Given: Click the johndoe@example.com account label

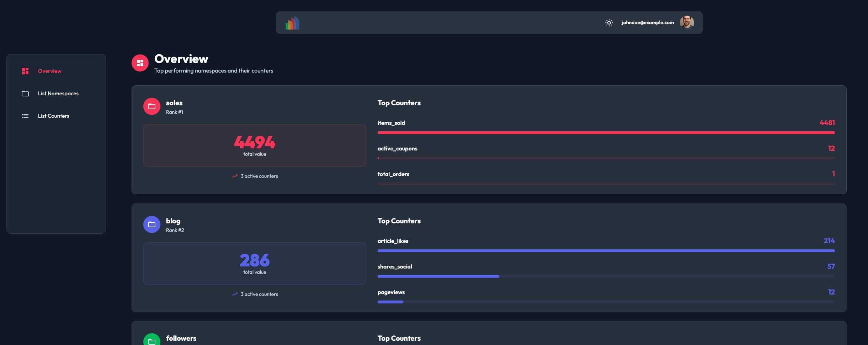Looking at the screenshot, I should pyautogui.click(x=648, y=23).
